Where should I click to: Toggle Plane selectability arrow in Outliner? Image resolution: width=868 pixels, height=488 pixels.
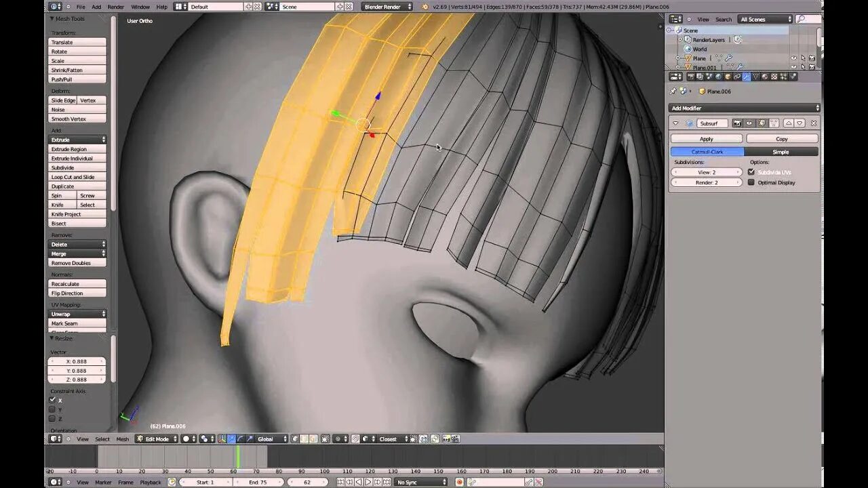coord(804,58)
